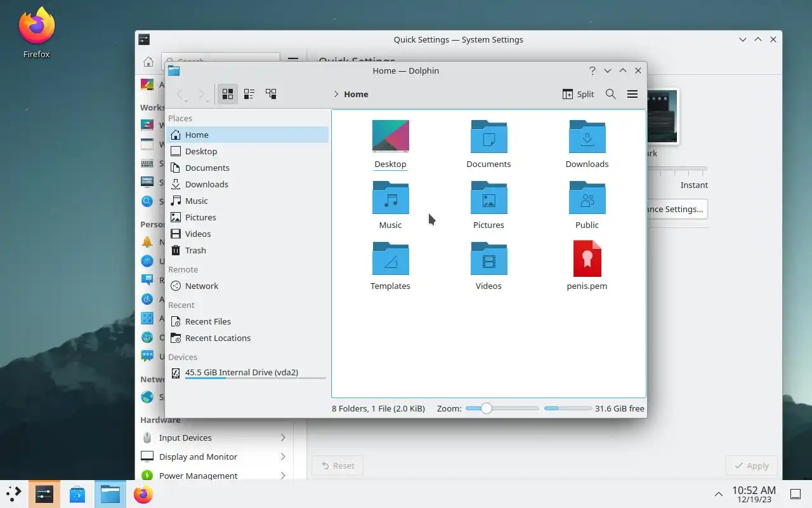
Task: Select Documents in Places panel
Action: pyautogui.click(x=247, y=168)
